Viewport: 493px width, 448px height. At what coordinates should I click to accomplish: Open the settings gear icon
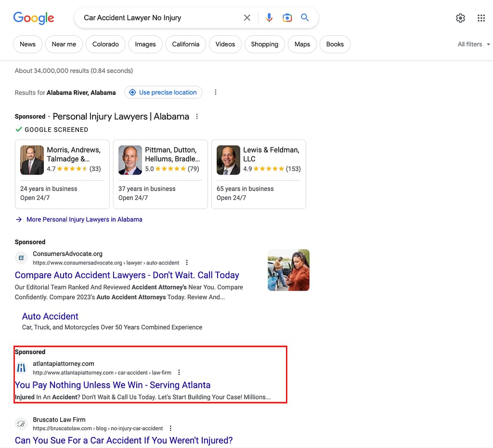(460, 18)
